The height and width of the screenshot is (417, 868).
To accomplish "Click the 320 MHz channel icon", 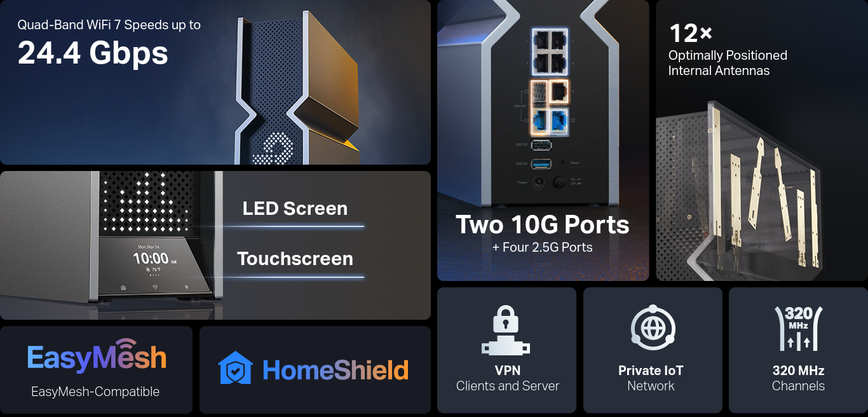I will tap(798, 328).
